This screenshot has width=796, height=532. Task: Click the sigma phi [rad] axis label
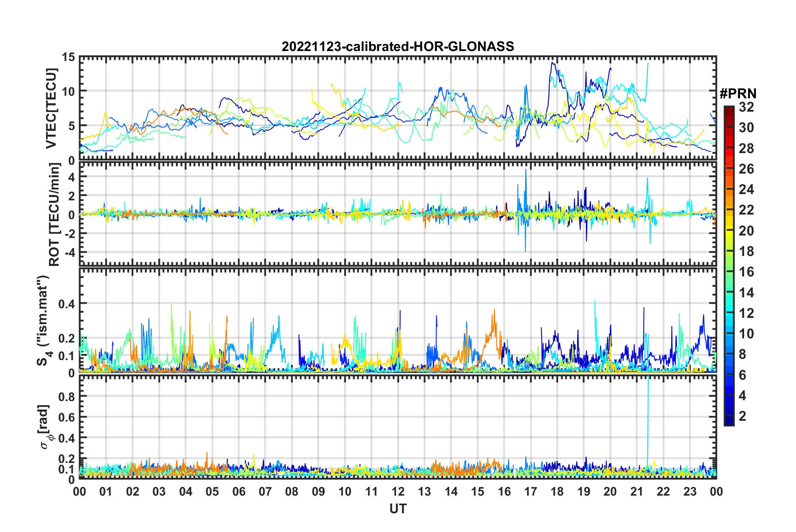[46, 427]
